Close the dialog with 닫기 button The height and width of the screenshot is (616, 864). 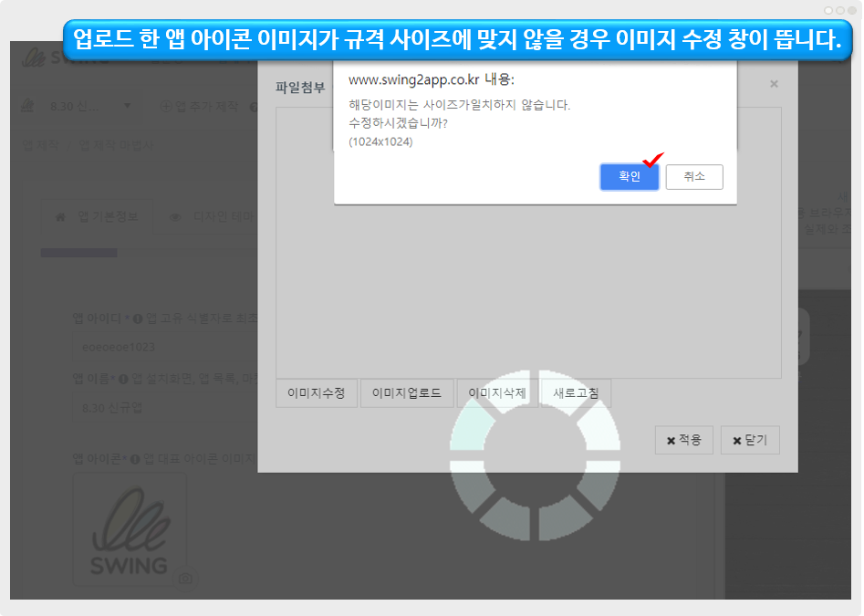[749, 440]
